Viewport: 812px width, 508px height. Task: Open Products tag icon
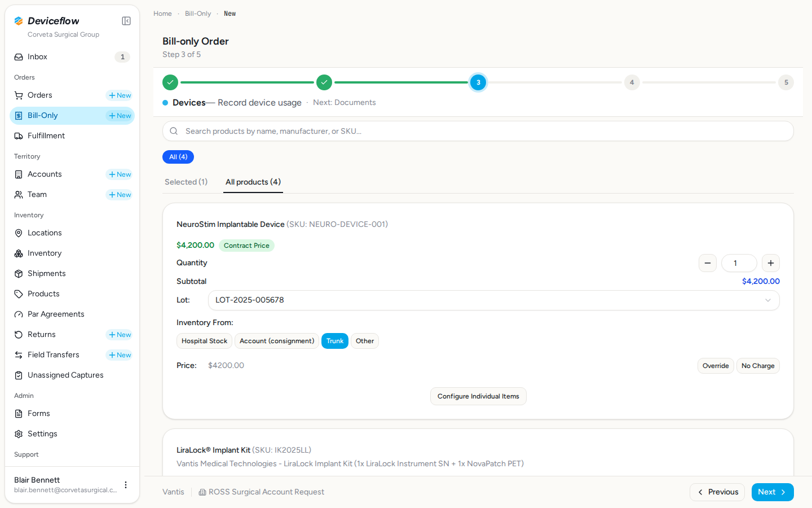[x=19, y=294]
